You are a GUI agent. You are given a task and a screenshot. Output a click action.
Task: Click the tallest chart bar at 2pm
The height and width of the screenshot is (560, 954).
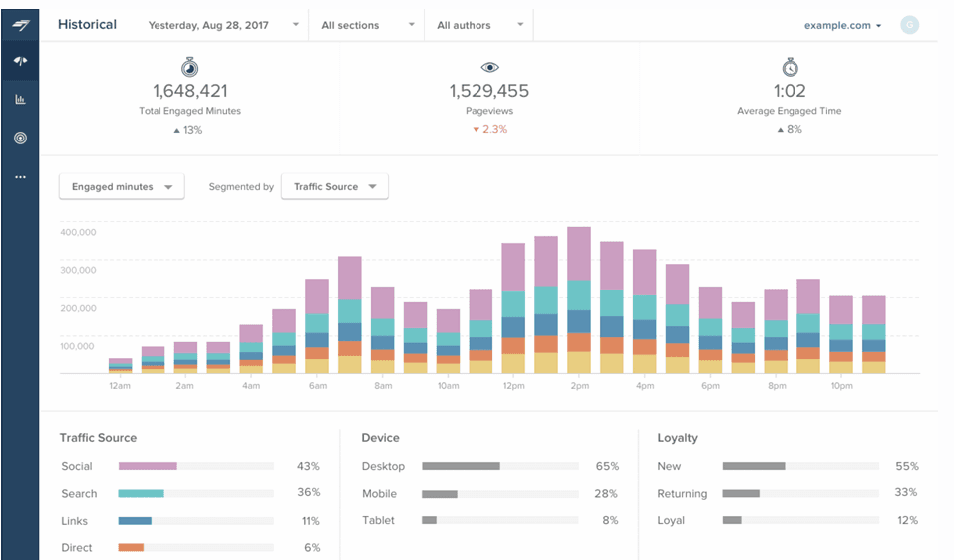click(579, 299)
